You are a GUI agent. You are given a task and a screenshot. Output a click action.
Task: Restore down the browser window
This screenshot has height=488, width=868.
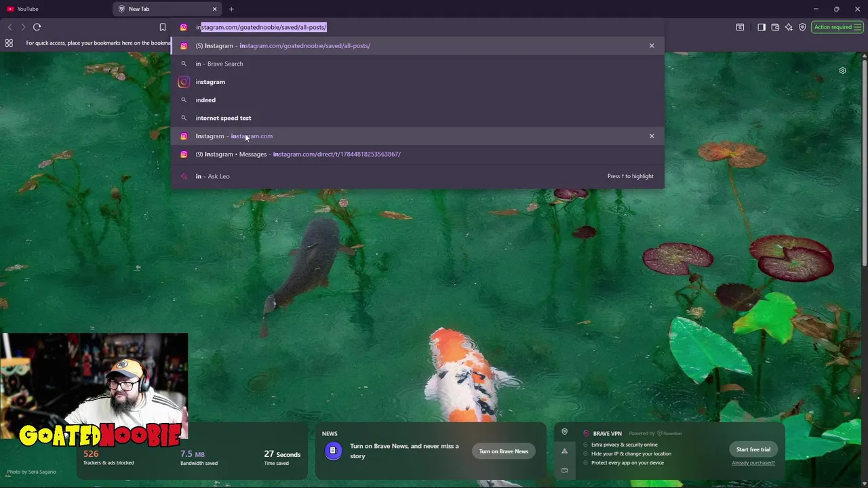(x=836, y=9)
